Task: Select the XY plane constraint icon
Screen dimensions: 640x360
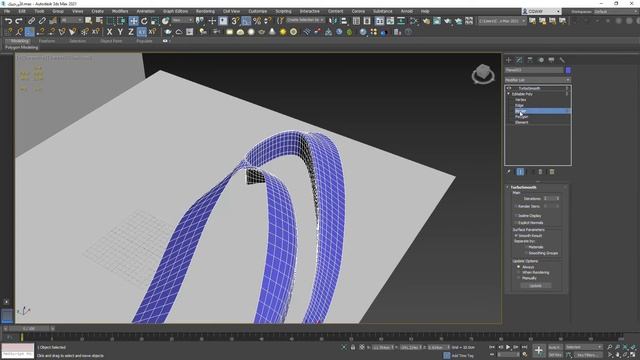Action: [x=142, y=32]
